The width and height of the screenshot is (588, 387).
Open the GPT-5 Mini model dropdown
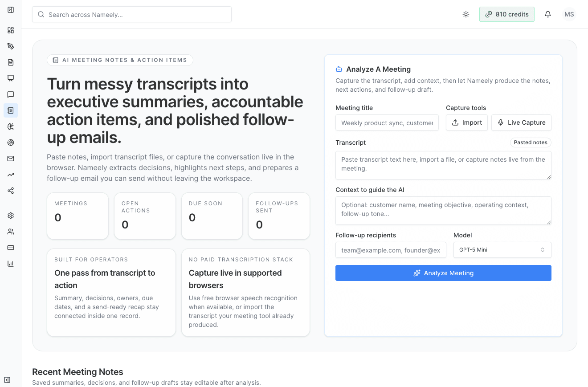(502, 249)
